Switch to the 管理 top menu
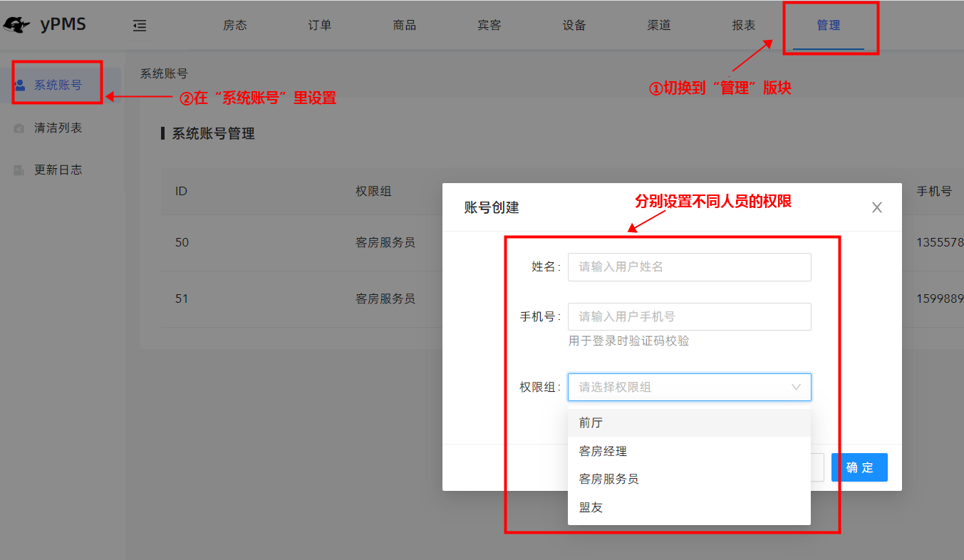 (x=829, y=26)
